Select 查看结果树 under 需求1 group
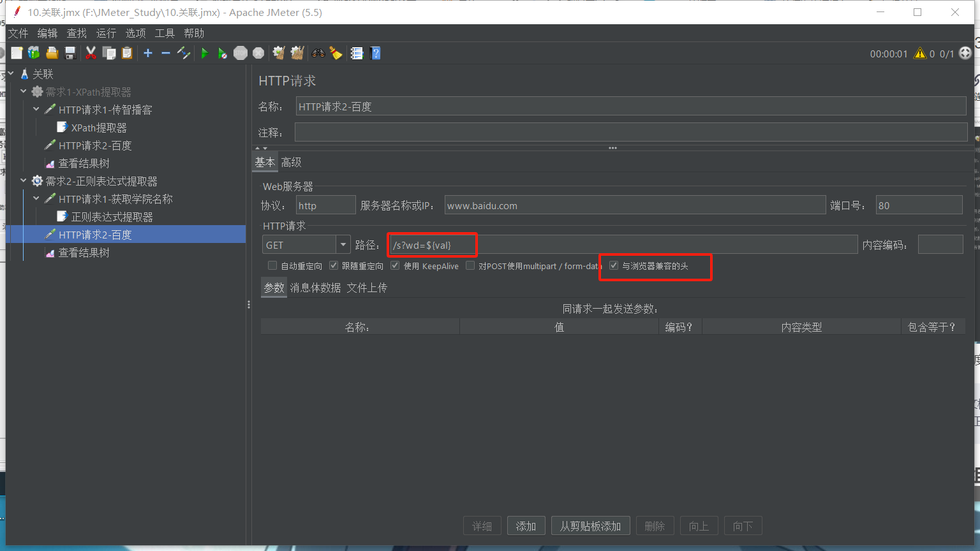Viewport: 980px width, 551px height. pyautogui.click(x=84, y=163)
